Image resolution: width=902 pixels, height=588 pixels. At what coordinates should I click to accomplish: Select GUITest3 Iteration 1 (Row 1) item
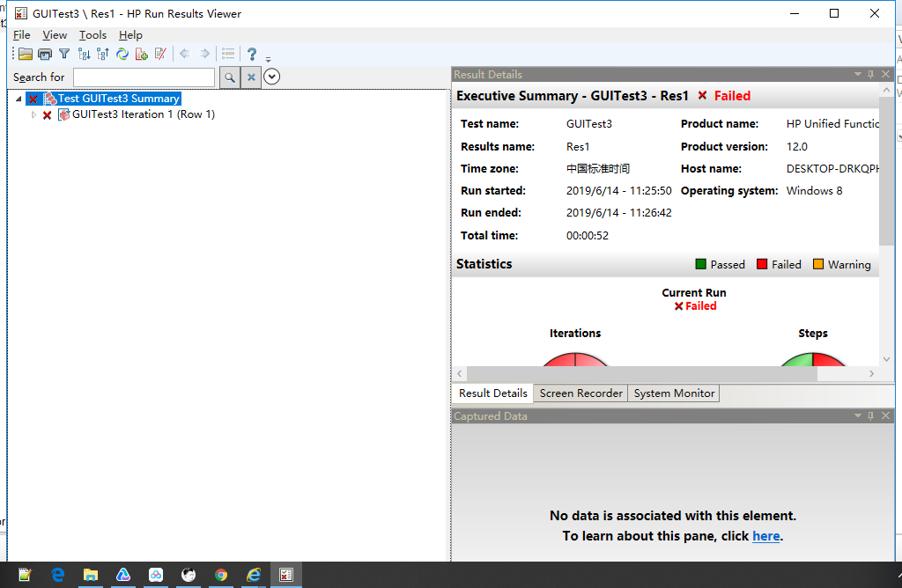[144, 114]
